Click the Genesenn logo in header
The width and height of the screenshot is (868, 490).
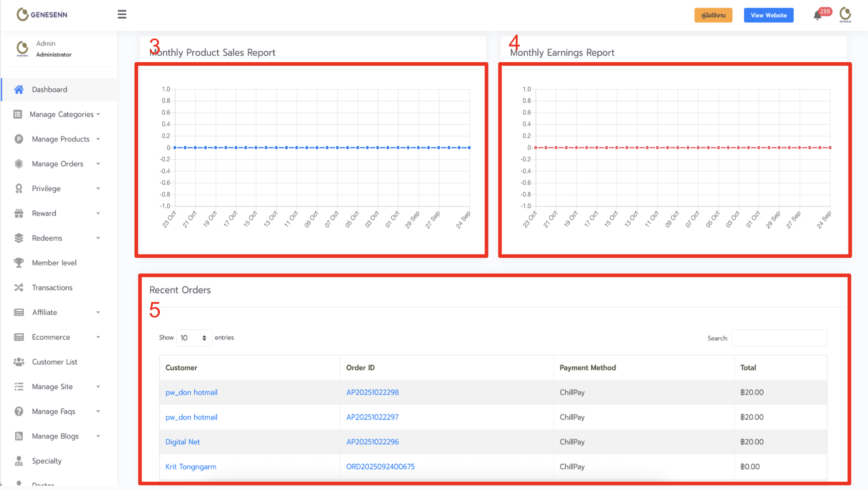tap(42, 14)
